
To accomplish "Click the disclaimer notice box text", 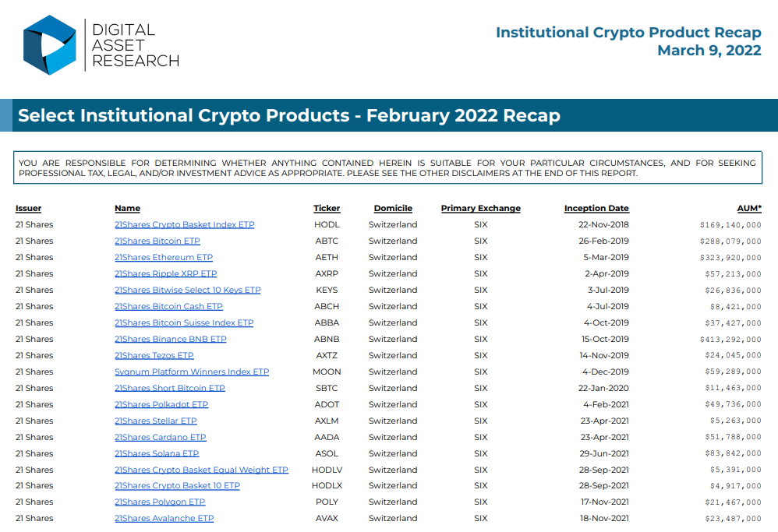I will 387,167.
